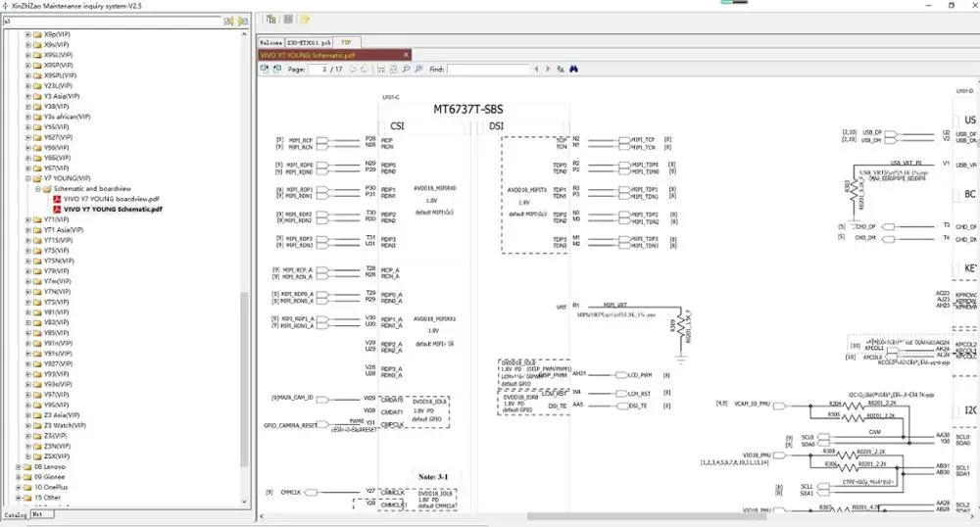Go to previous page arrow after page count
Screen dimensions: 980x527
coord(353,69)
